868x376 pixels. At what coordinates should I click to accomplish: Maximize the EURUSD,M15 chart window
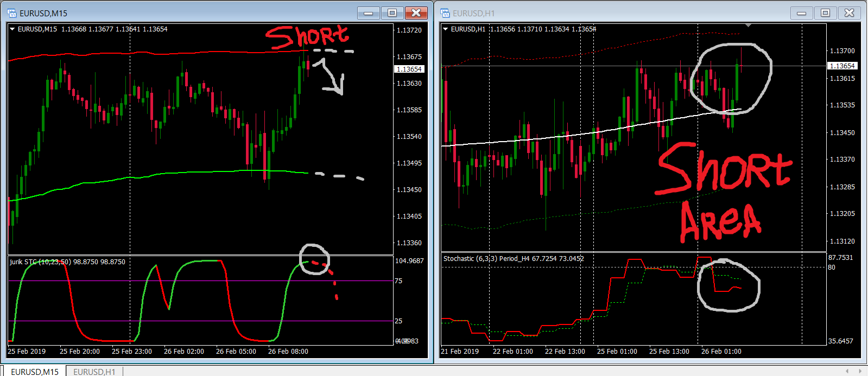392,13
